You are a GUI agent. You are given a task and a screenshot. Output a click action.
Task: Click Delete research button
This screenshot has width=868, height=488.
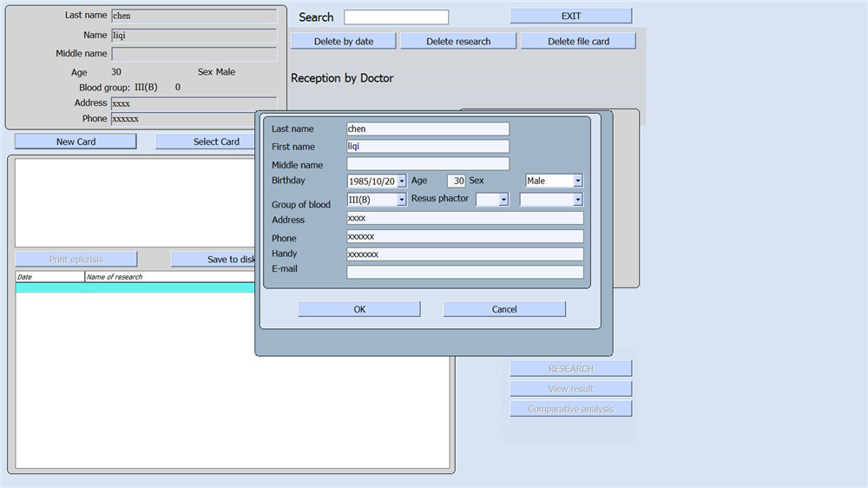(458, 41)
